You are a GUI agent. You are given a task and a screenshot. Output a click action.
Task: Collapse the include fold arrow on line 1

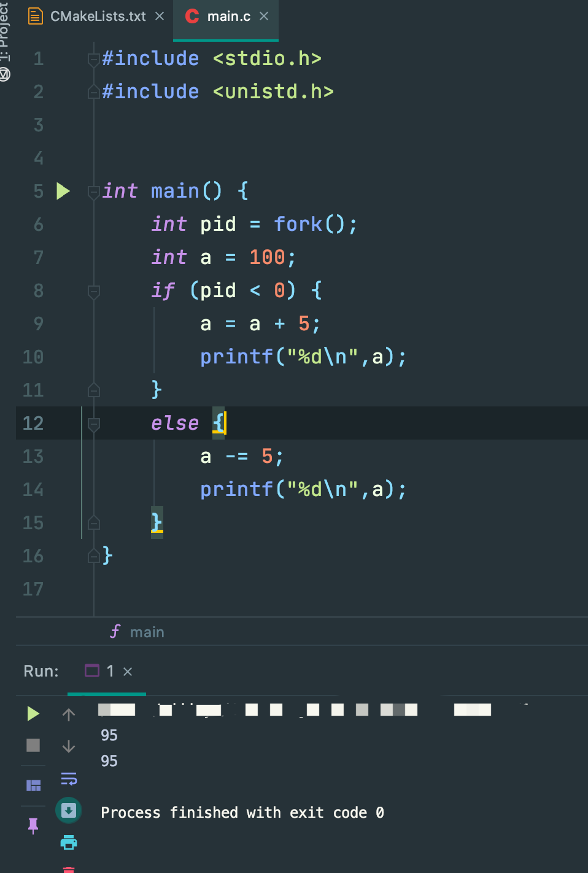coord(93,59)
